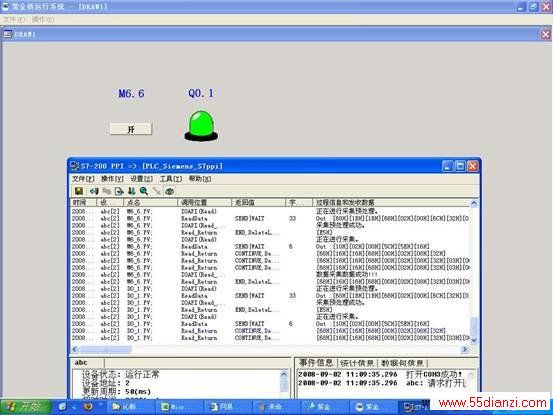The image size is (553, 415).
Task: Click the 设备状态: 运行正常 line
Action: click(121, 374)
